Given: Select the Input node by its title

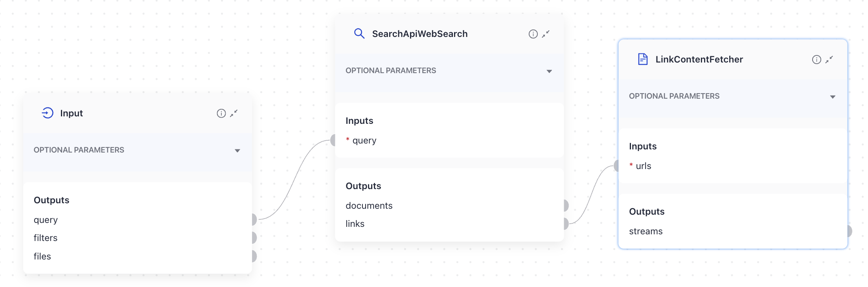Looking at the screenshot, I should (x=71, y=113).
